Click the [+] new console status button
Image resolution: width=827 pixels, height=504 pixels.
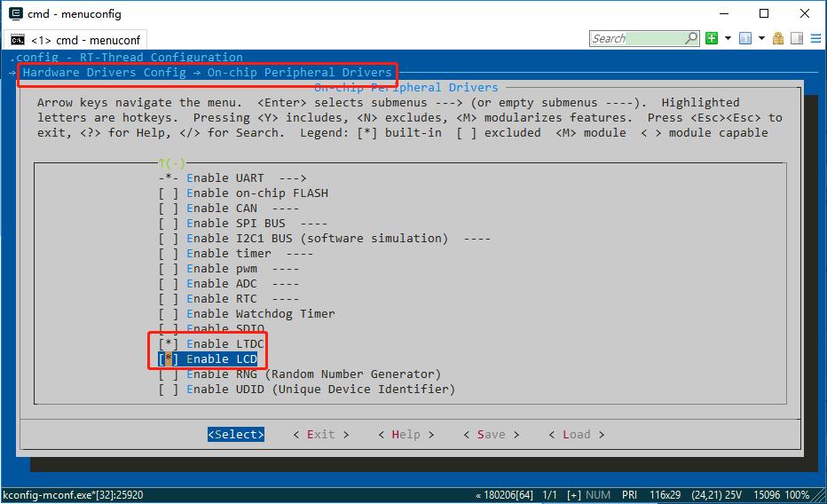574,495
